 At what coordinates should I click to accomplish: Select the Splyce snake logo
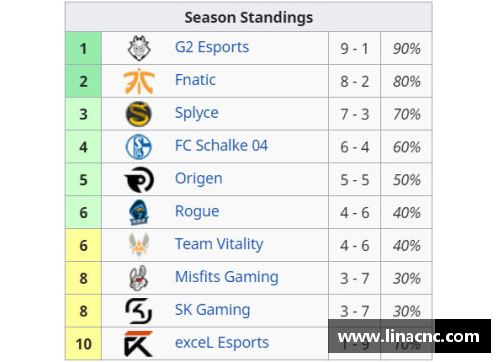tap(139, 114)
